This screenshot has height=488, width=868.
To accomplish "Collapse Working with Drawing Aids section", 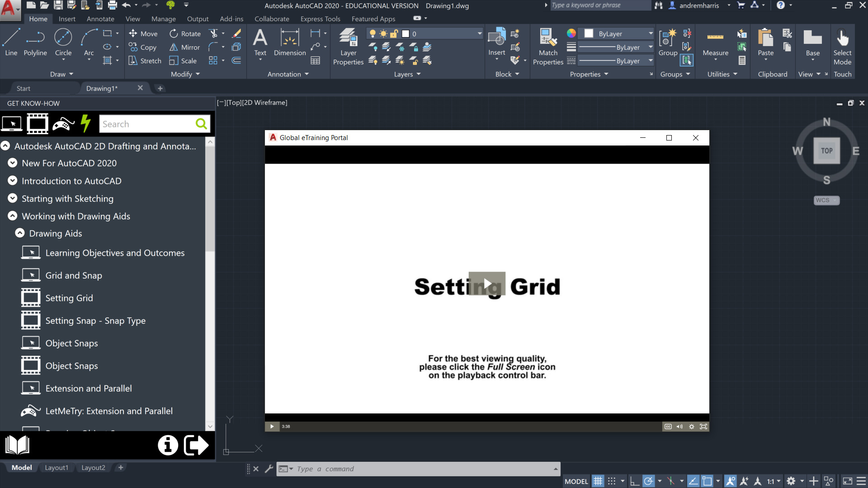I will pos(13,216).
